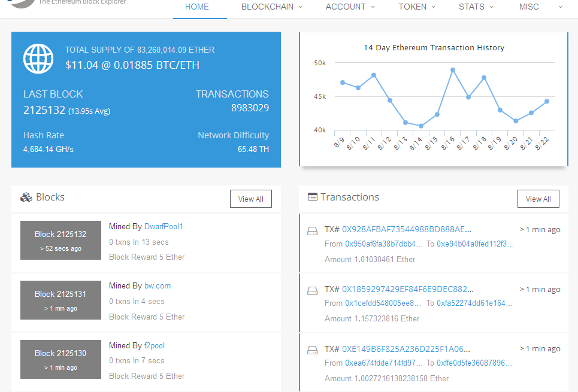Click the Blocks cubes icon
The image size is (578, 392).
pos(26,197)
